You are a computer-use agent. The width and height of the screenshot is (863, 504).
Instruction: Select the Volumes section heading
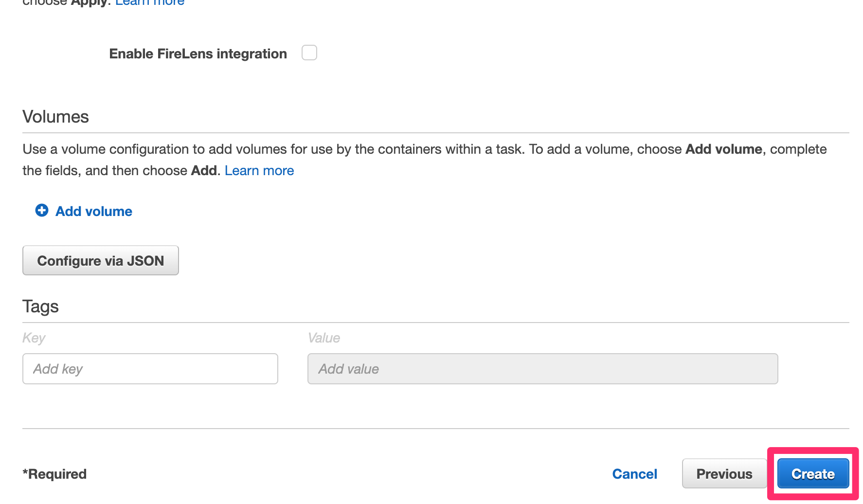(55, 116)
